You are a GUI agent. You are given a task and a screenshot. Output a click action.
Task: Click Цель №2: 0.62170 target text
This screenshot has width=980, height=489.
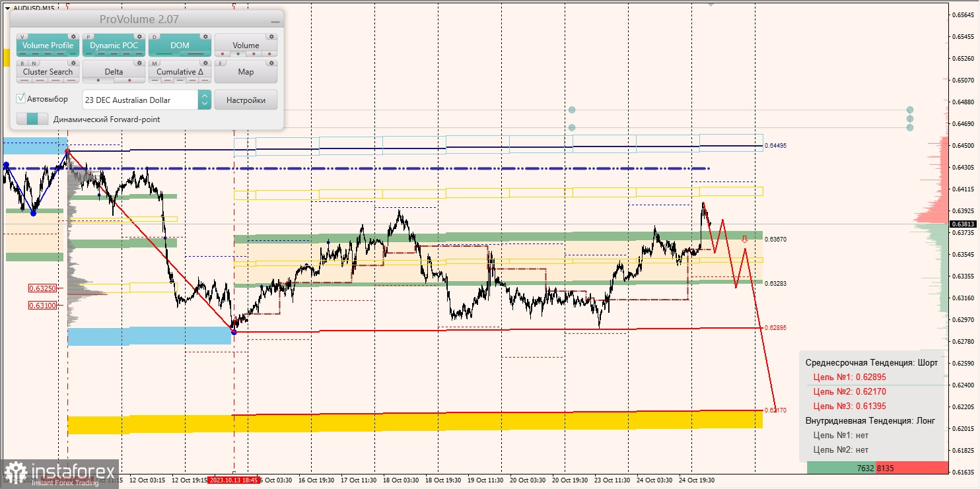coord(849,392)
